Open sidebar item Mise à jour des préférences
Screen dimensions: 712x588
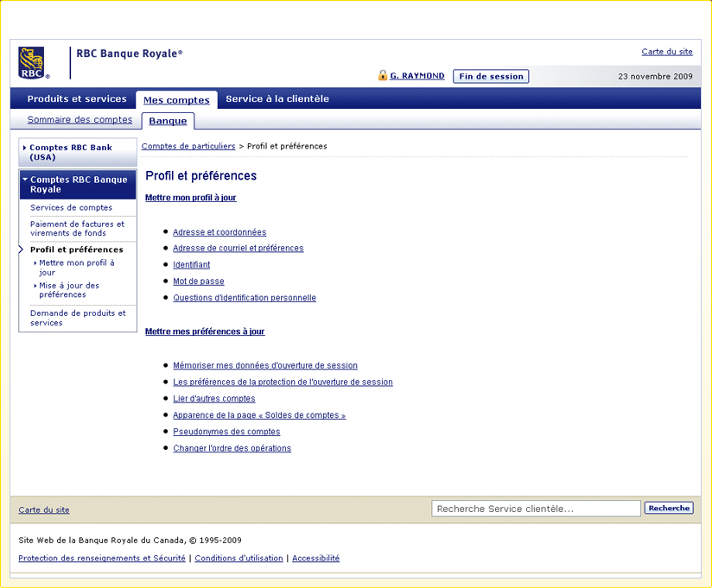pyautogui.click(x=69, y=290)
